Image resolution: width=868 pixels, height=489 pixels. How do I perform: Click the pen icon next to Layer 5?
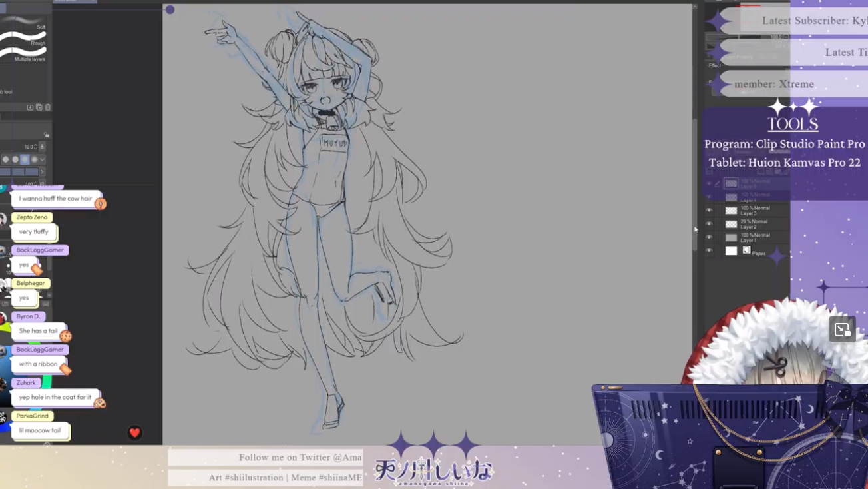click(717, 183)
